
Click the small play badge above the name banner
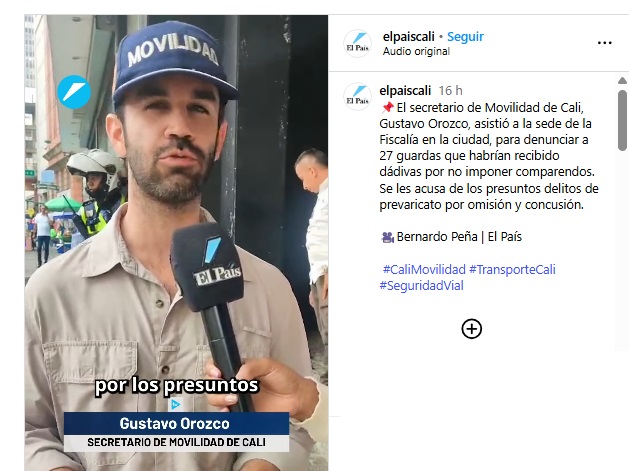pos(175,404)
